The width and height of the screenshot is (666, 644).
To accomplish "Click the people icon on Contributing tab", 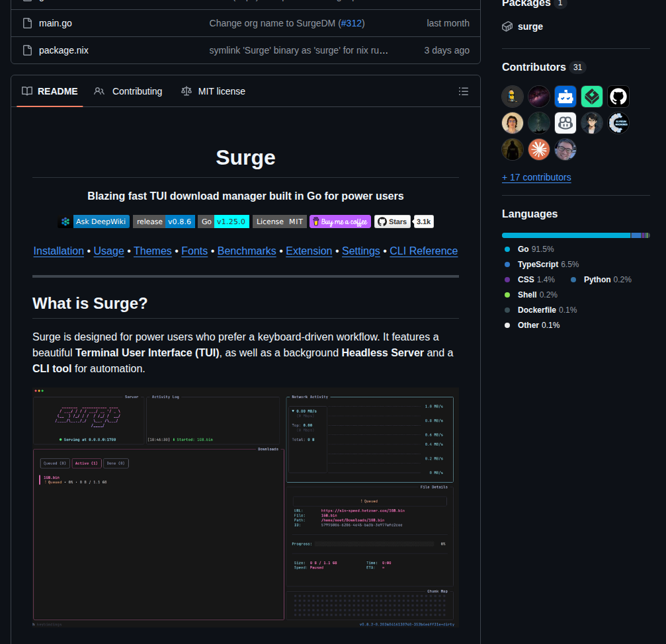I will pyautogui.click(x=99, y=91).
